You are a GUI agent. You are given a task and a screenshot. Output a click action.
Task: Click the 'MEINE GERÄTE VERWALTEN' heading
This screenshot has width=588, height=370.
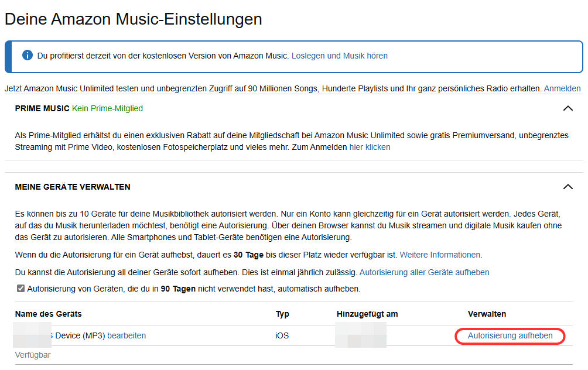point(73,187)
